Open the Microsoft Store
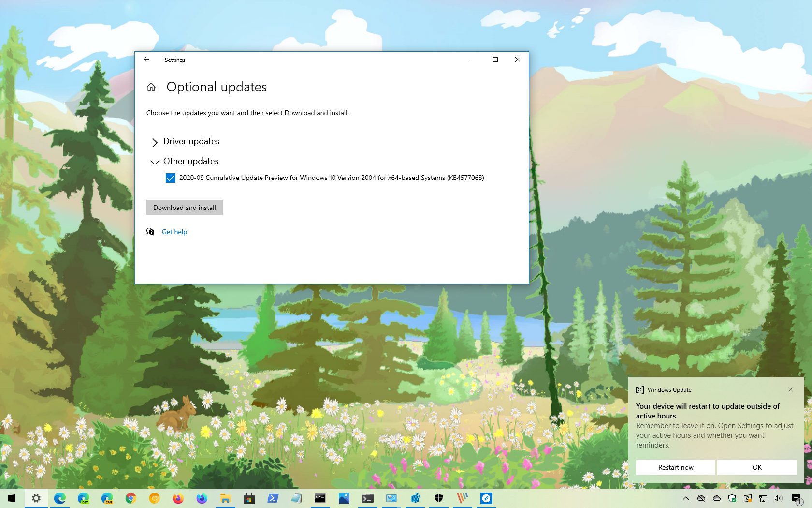The height and width of the screenshot is (508, 812). pyautogui.click(x=249, y=498)
